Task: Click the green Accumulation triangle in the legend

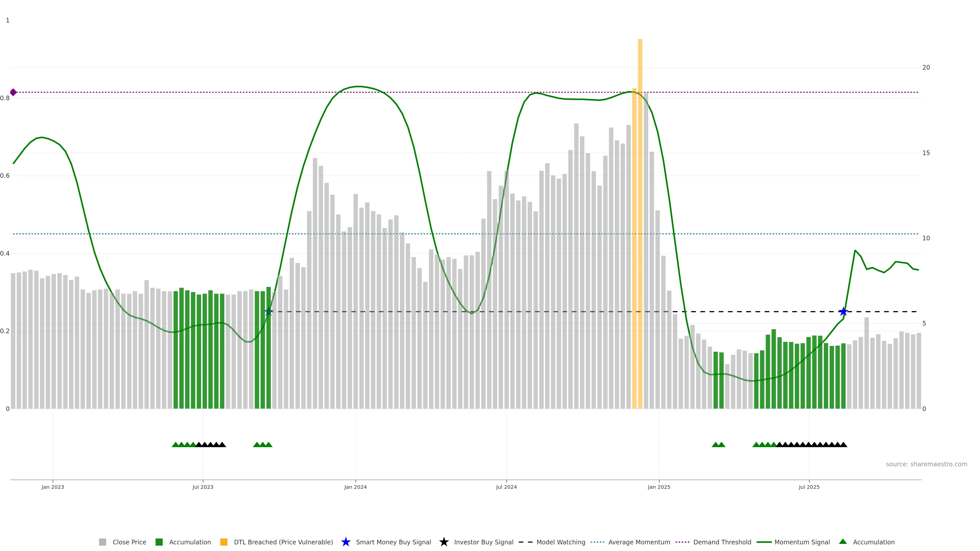Action: [x=843, y=542]
